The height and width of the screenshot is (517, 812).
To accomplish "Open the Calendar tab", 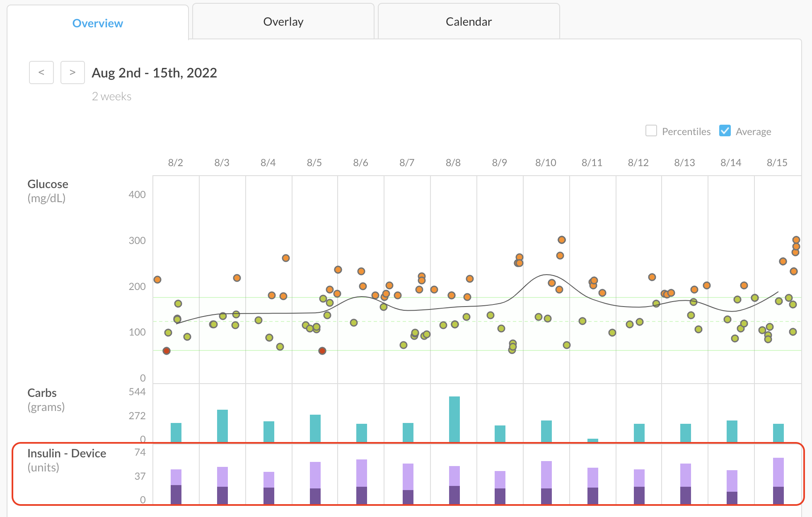I will coord(468,22).
